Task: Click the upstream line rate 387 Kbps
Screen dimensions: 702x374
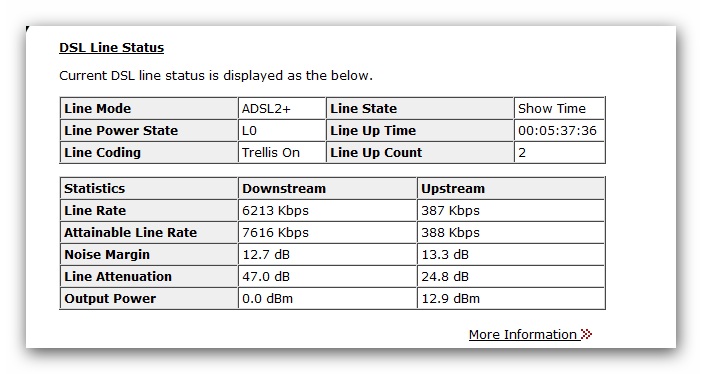Action: coord(450,210)
